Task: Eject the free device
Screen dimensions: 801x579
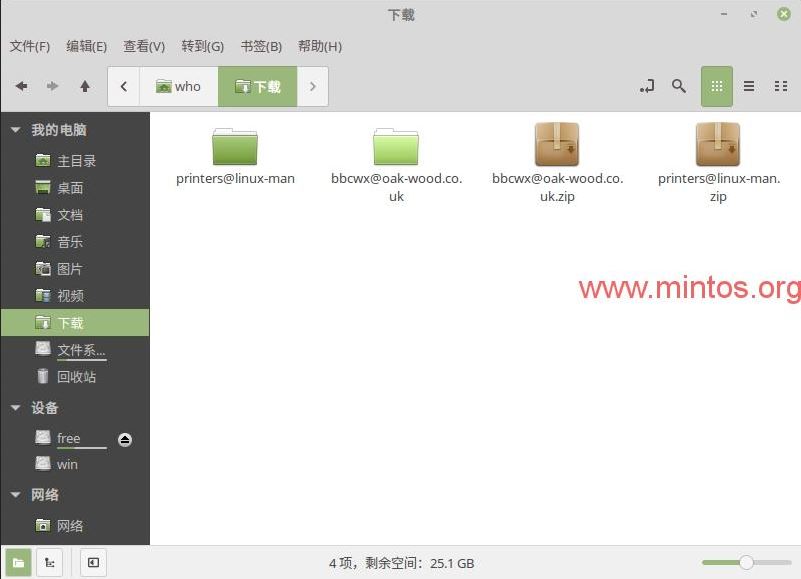Action: click(x=125, y=439)
